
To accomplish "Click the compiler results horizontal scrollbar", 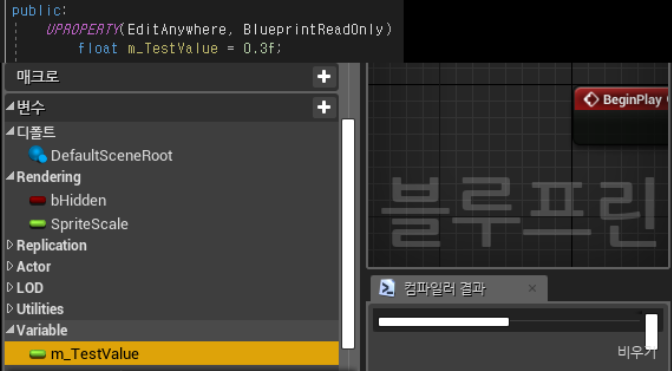I will tap(444, 322).
